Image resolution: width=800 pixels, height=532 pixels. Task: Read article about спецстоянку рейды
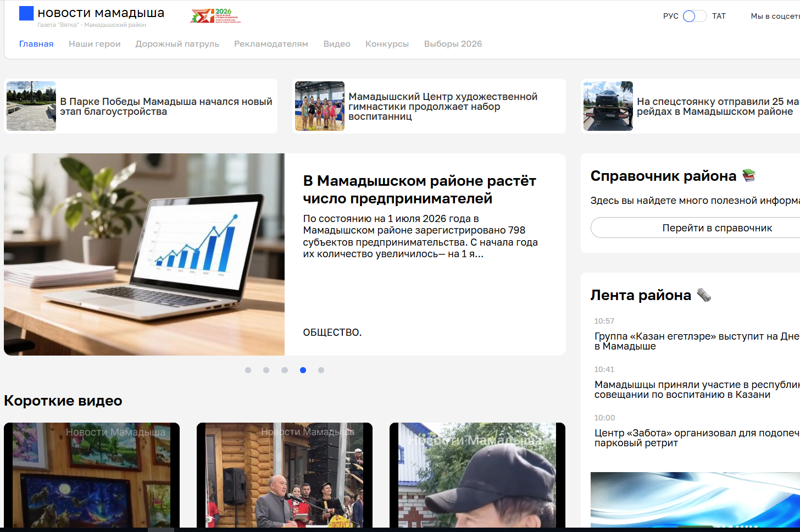[718, 107]
